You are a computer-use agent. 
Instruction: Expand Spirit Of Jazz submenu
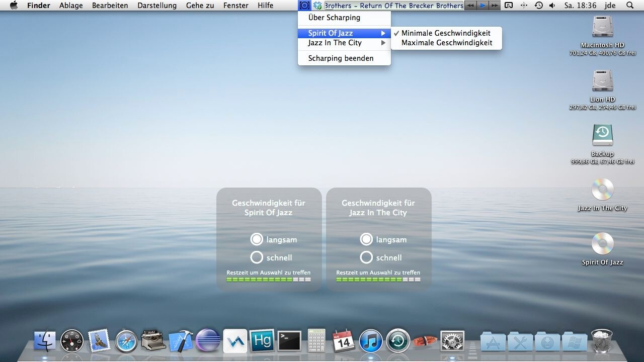(344, 33)
